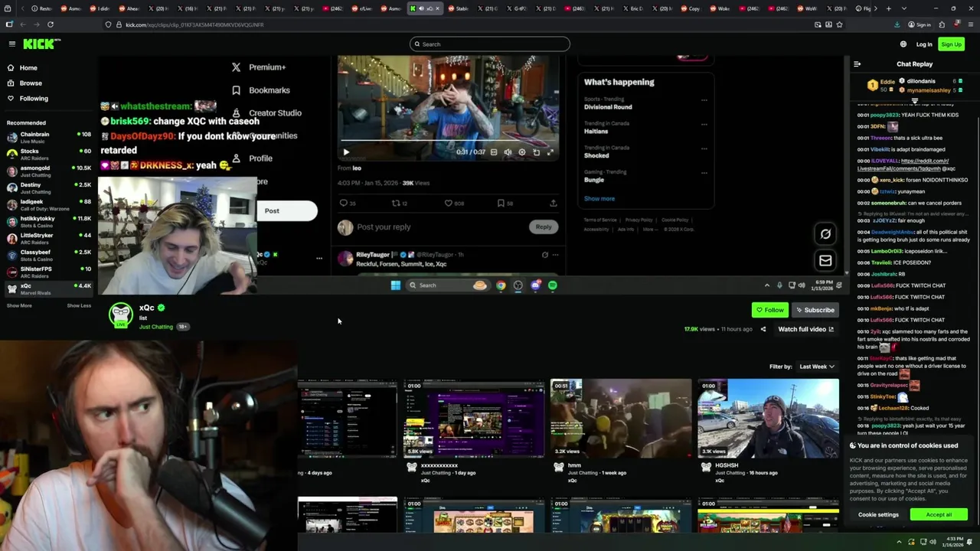Click Show More under recommended

click(x=20, y=305)
